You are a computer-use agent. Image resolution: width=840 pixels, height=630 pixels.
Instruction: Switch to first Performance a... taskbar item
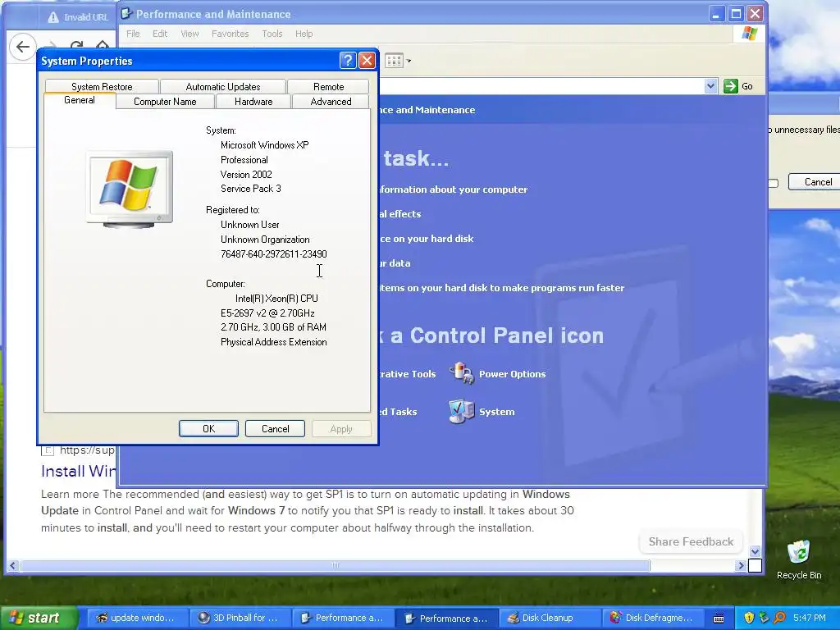[343, 618]
